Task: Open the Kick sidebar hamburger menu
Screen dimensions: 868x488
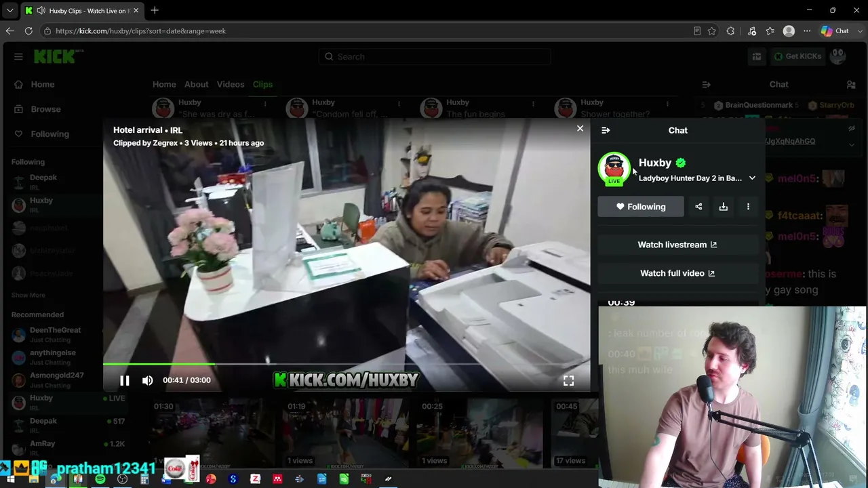Action: coord(18,57)
